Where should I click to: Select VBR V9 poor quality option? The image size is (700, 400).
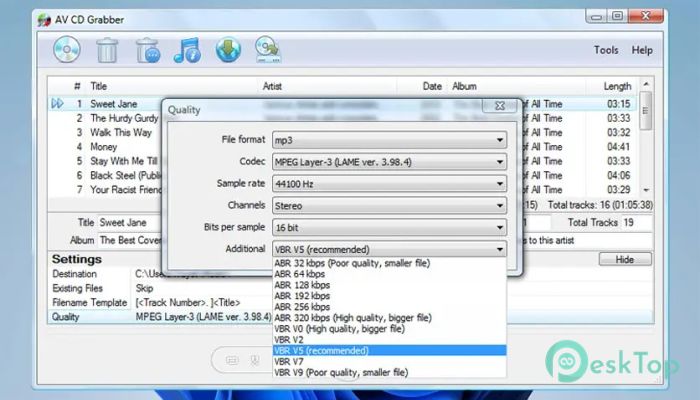[389, 372]
